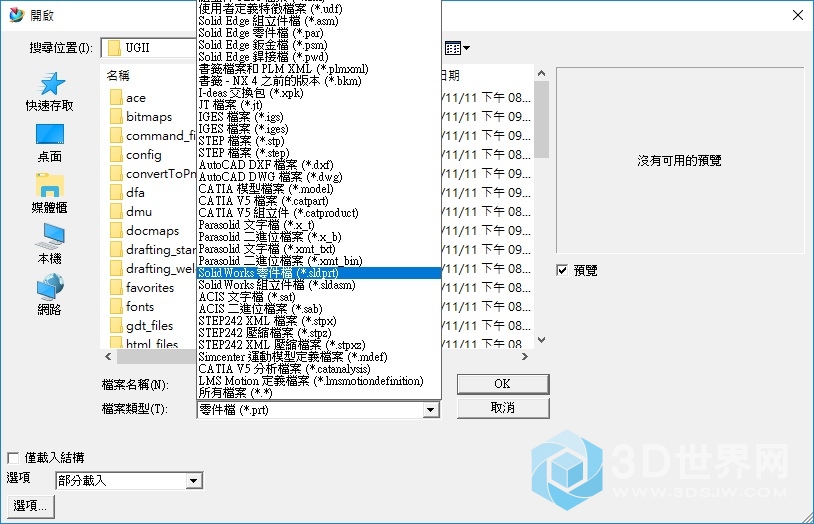Select the dmu folder
This screenshot has width=814, height=524.
tap(131, 211)
